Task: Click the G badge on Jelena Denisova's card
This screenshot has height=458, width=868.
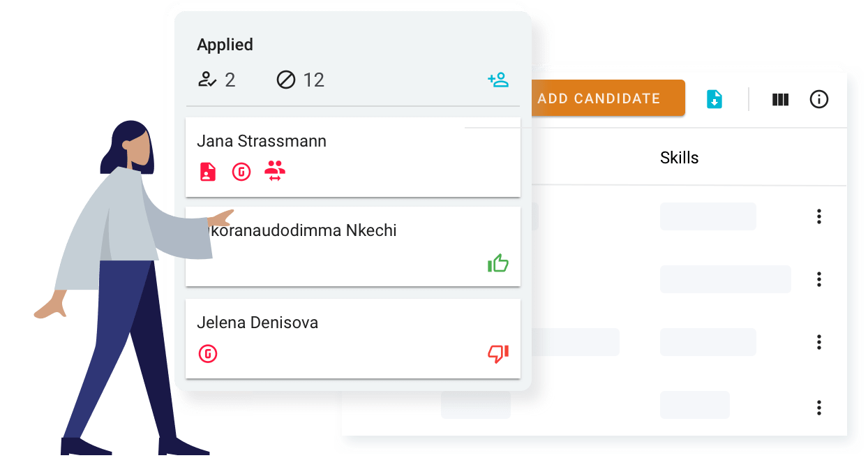Action: tap(208, 353)
